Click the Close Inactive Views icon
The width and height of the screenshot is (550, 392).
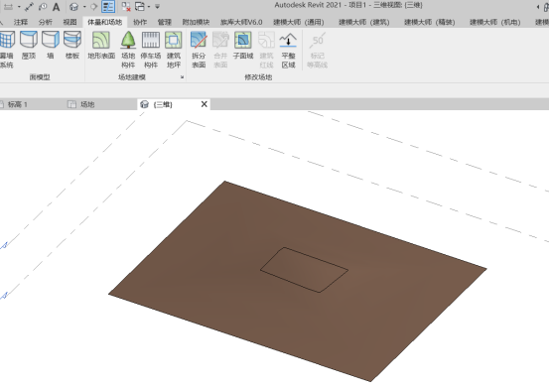[126, 7]
